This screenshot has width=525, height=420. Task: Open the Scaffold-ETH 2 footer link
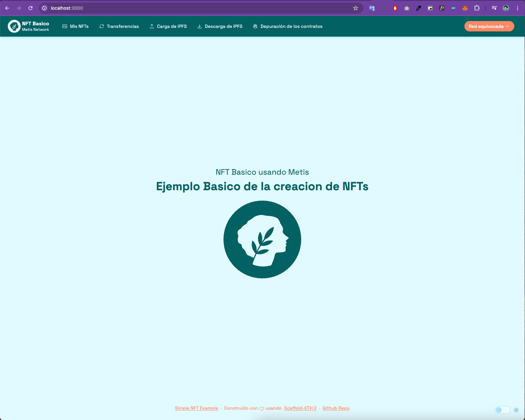301,408
